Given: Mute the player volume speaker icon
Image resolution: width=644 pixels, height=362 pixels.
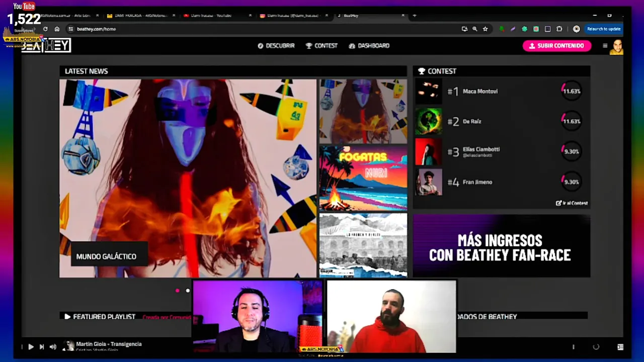Looking at the screenshot, I should [53, 346].
